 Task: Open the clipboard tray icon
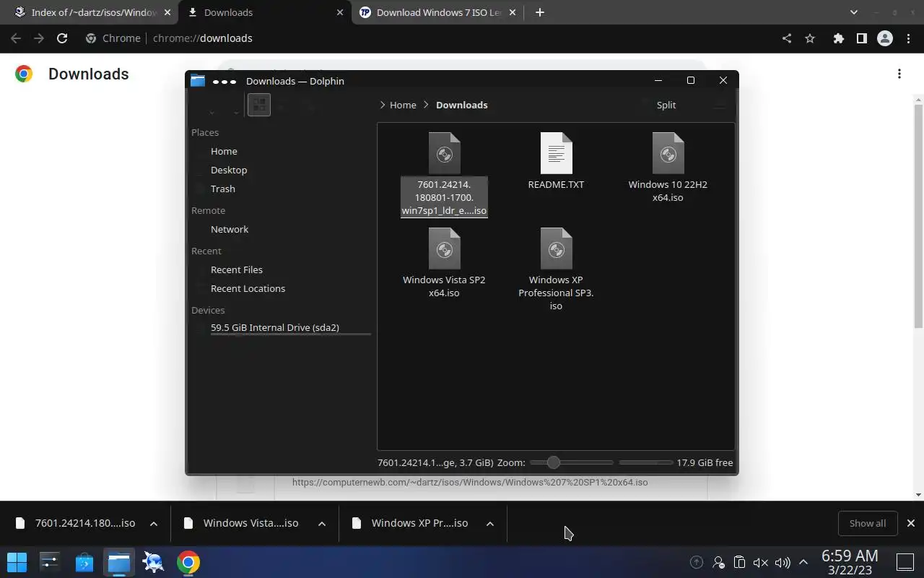click(739, 562)
